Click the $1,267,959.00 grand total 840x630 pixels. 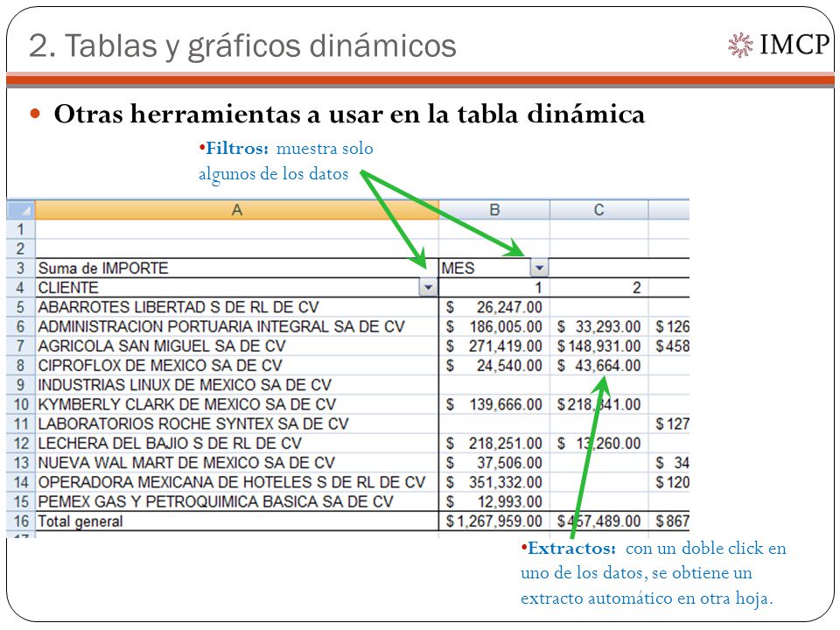494,521
